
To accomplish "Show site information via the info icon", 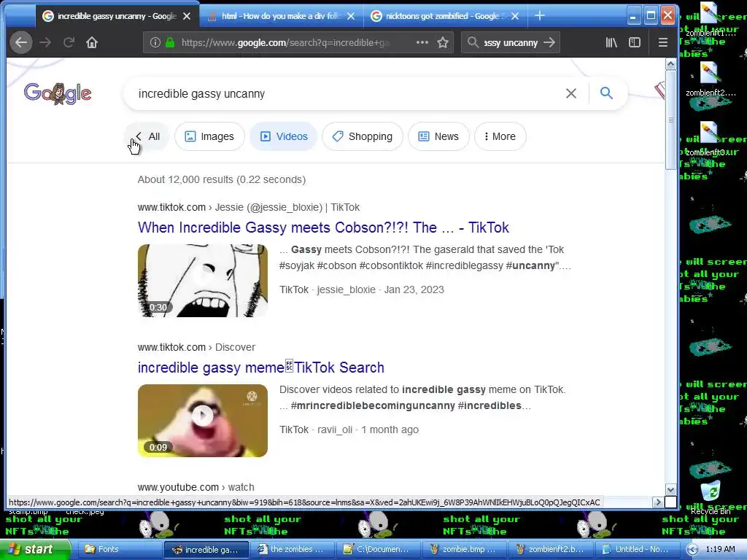I will tap(155, 42).
